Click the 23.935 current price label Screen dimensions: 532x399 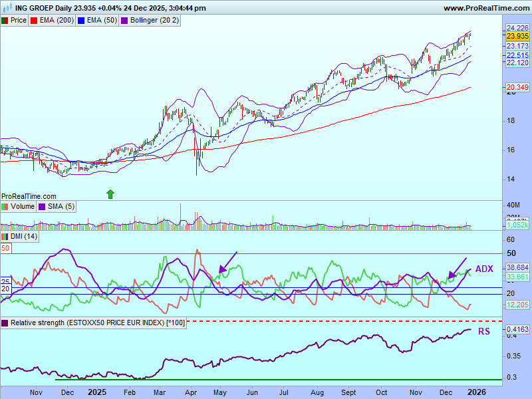click(x=517, y=36)
